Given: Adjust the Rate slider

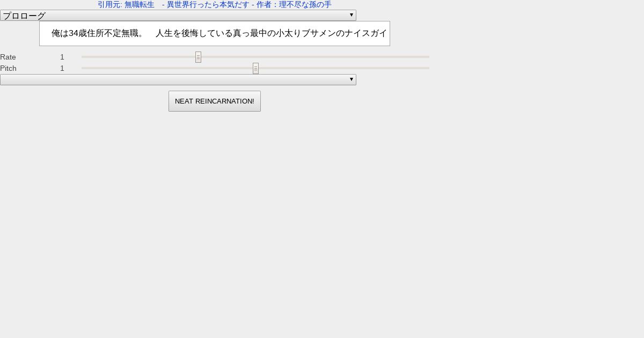Looking at the screenshot, I should coord(255,57).
